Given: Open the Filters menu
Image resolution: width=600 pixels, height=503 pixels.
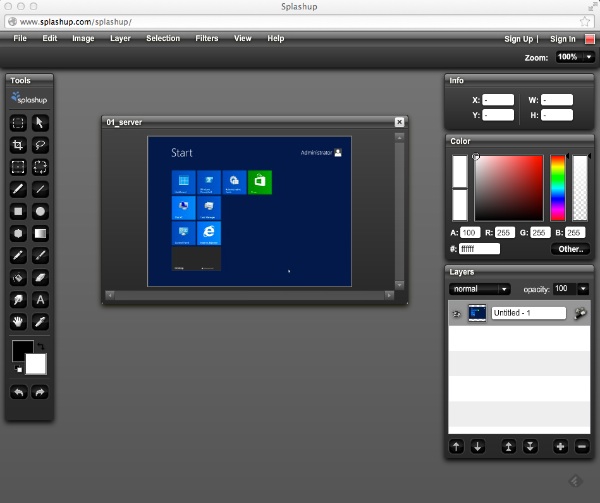Looking at the screenshot, I should click(x=207, y=39).
